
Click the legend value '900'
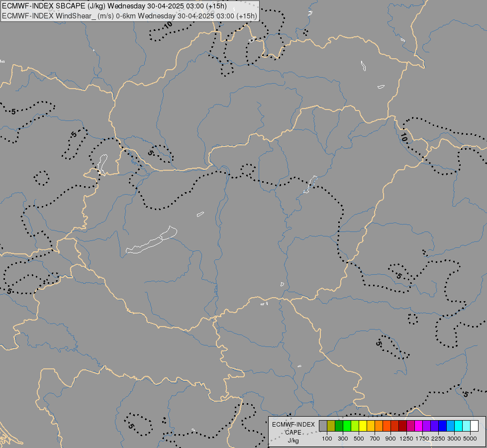390,439
